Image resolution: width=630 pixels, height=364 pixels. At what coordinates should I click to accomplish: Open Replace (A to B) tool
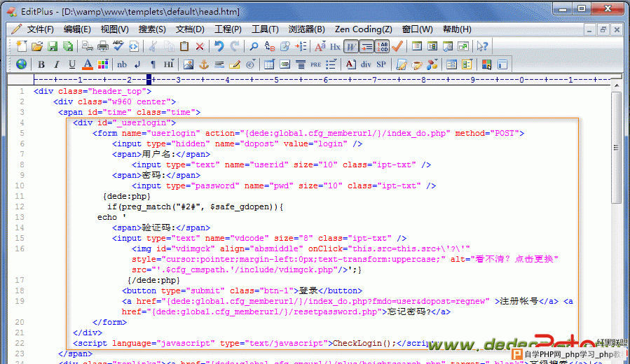point(270,47)
